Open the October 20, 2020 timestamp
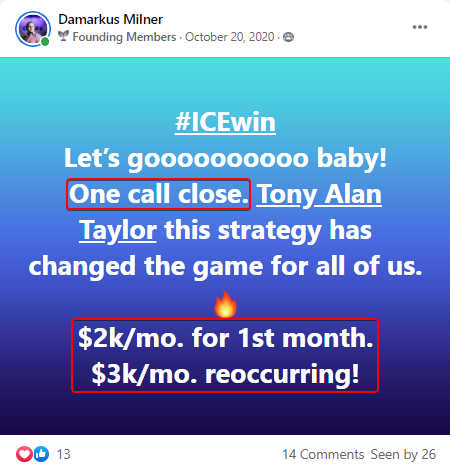 coord(230,37)
